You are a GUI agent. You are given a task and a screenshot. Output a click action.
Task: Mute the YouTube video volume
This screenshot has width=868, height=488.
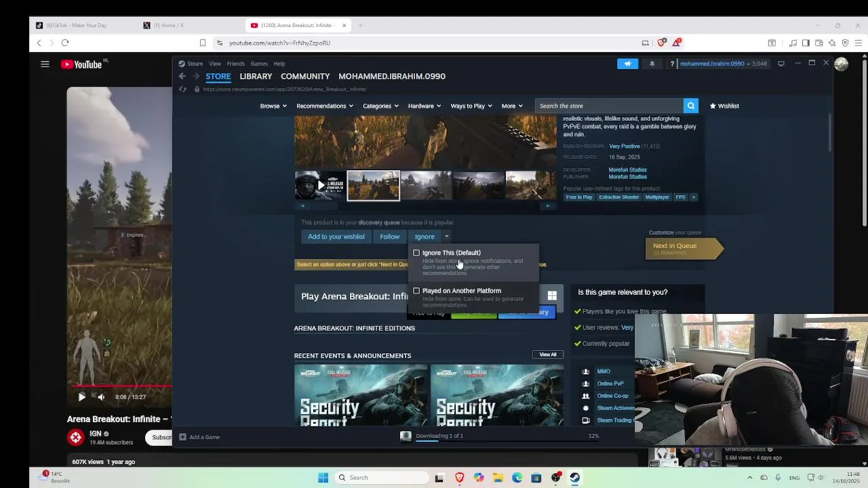[101, 397]
